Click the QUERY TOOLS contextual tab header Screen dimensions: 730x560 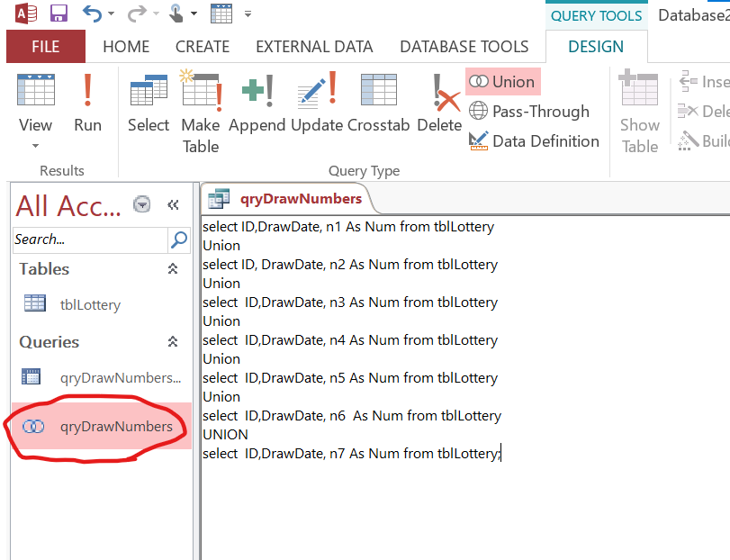pyautogui.click(x=597, y=16)
